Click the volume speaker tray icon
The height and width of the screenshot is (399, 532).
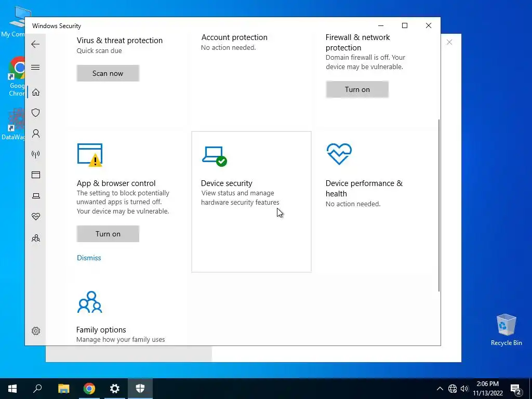[464, 389]
